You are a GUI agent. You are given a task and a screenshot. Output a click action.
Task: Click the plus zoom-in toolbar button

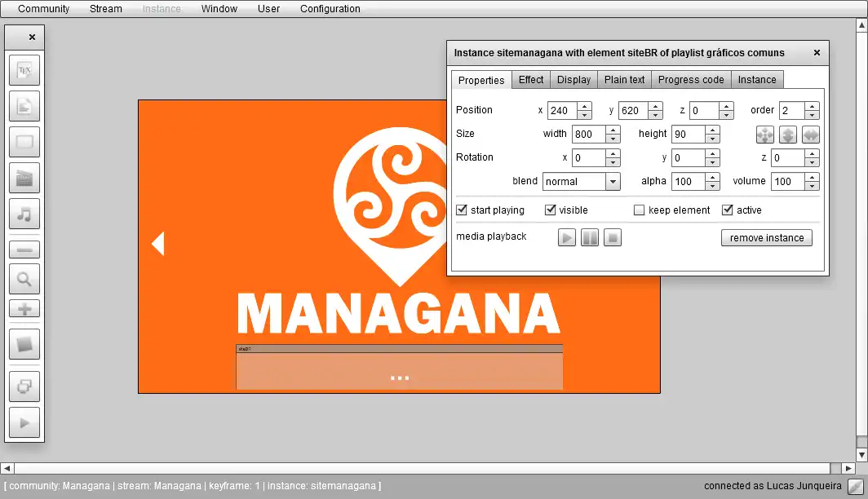click(24, 309)
